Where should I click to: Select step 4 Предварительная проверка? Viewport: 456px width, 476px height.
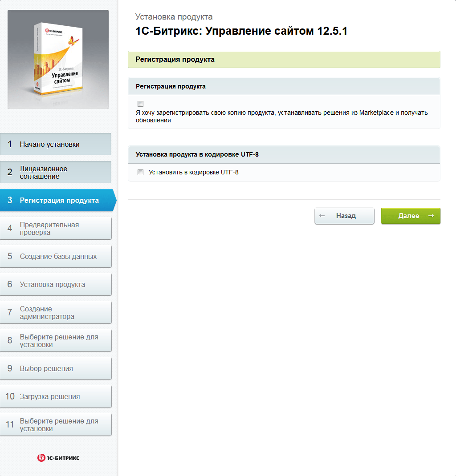56,229
